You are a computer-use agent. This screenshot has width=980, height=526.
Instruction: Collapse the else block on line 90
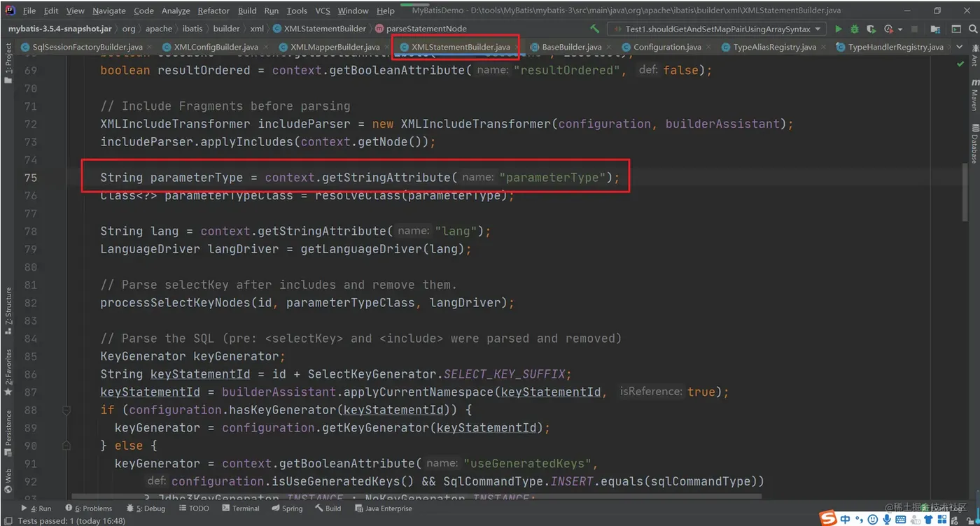[66, 446]
